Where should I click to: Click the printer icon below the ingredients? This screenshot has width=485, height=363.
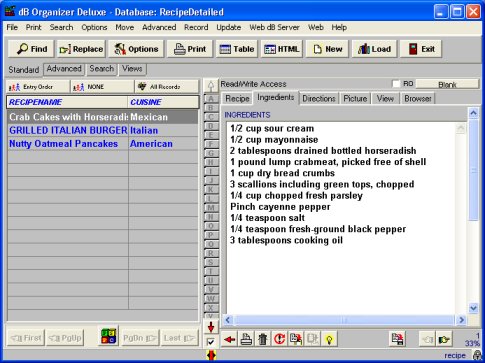(x=246, y=339)
